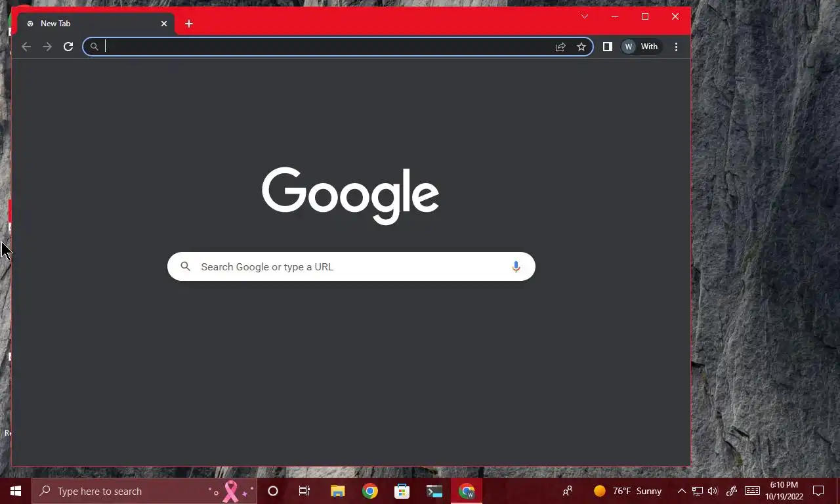Open network settings tray icon

[698, 491]
